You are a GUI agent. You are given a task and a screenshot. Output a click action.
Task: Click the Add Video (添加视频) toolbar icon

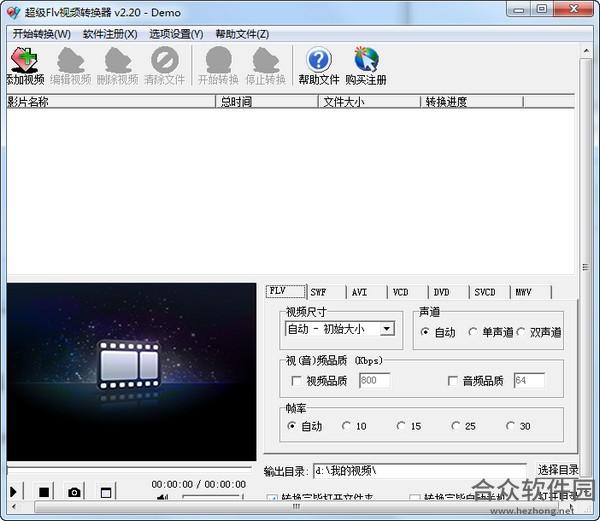coord(25,65)
